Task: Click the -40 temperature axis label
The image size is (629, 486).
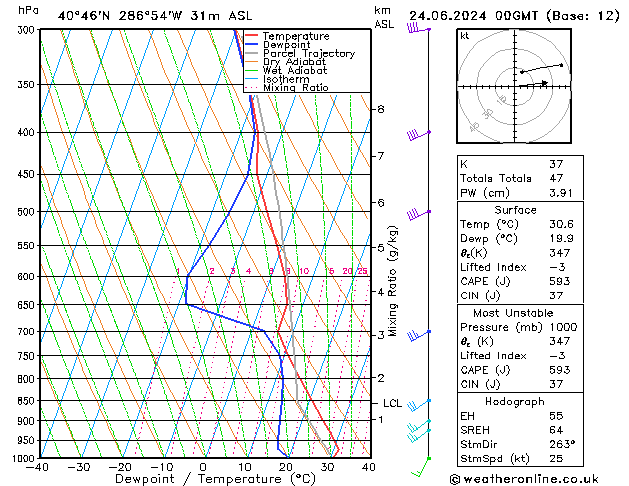Action: [37, 467]
